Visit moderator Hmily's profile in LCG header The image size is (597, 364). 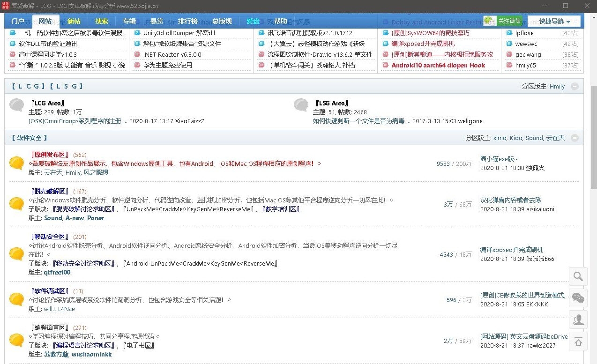(557, 87)
